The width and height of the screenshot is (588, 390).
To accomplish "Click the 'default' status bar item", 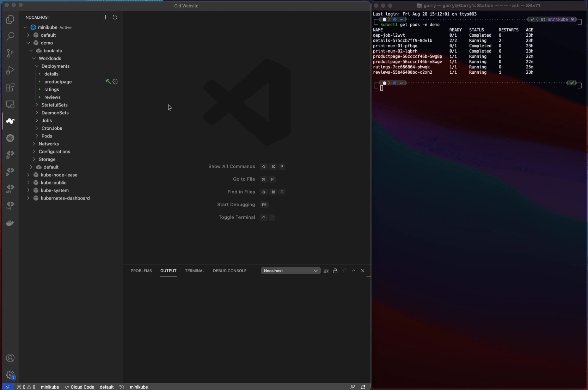I will pos(106,387).
